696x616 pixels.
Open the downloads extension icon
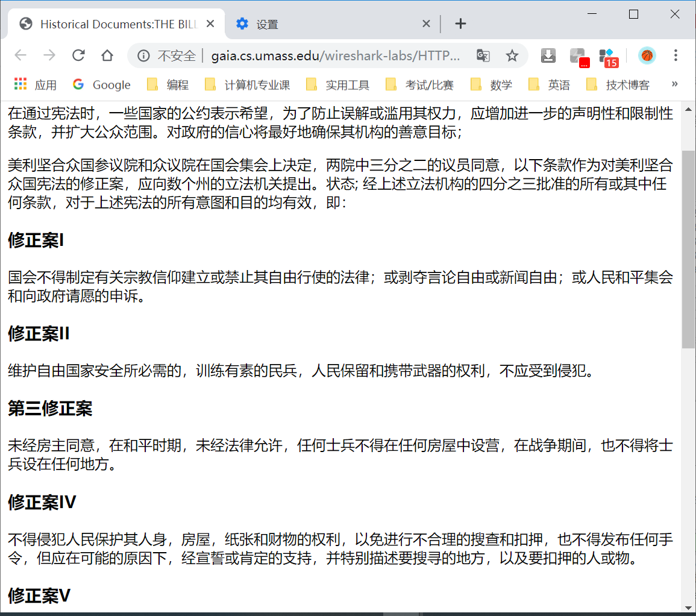(x=548, y=55)
